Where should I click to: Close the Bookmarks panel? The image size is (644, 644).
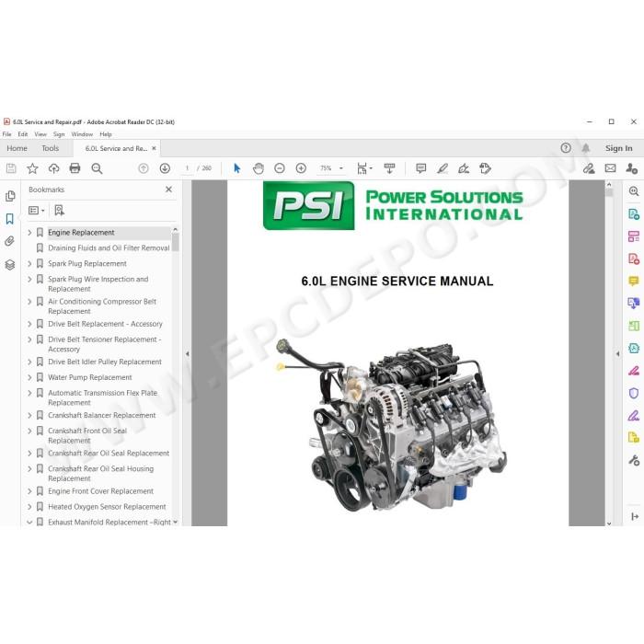(x=168, y=190)
